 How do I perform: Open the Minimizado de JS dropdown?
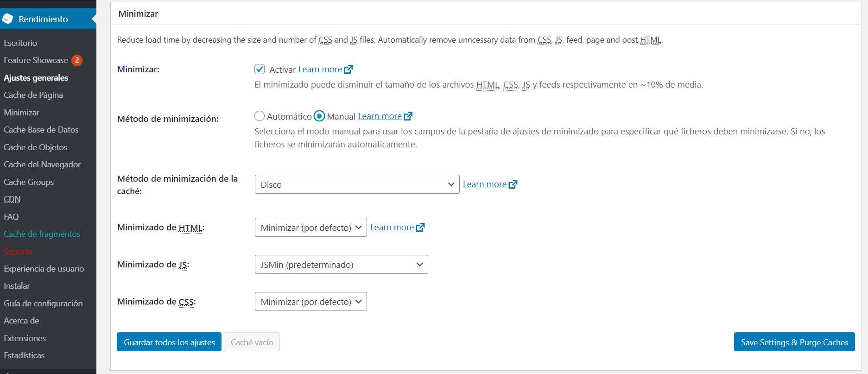click(x=341, y=264)
